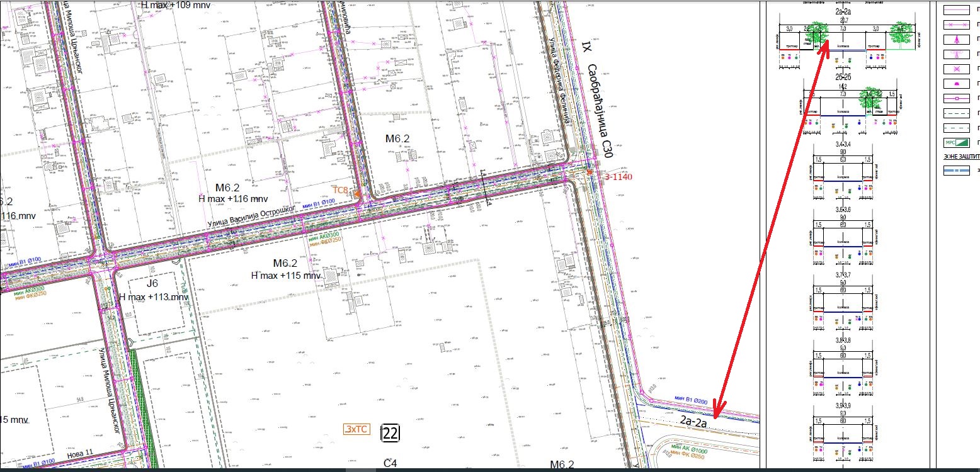The height and width of the screenshot is (472, 980).
Task: Click the 'Нова 11' street label
Action: [81, 452]
